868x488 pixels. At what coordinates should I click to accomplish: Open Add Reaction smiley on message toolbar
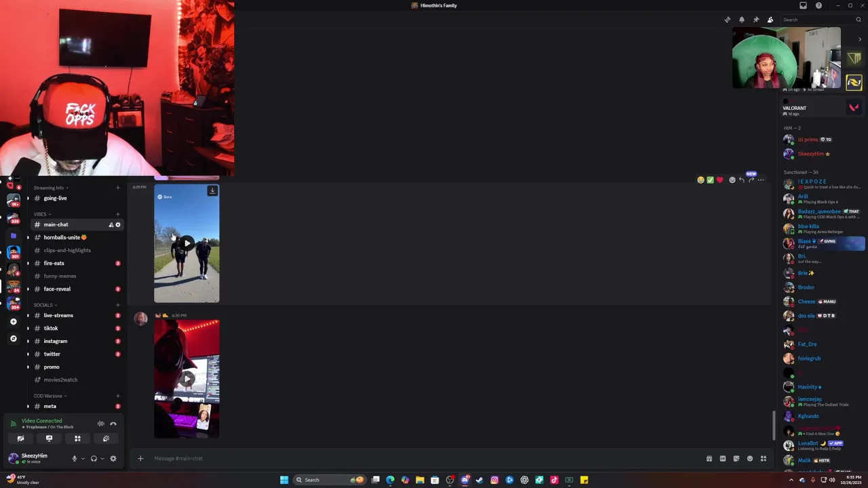[x=732, y=180]
